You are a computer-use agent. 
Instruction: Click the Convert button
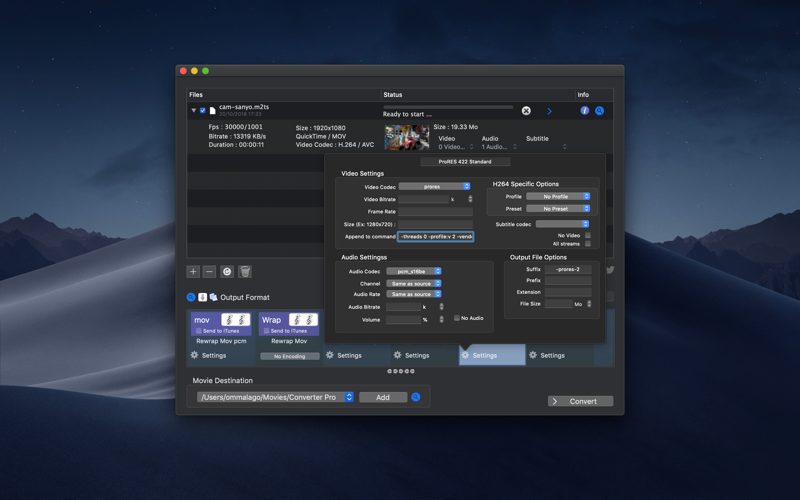[581, 401]
